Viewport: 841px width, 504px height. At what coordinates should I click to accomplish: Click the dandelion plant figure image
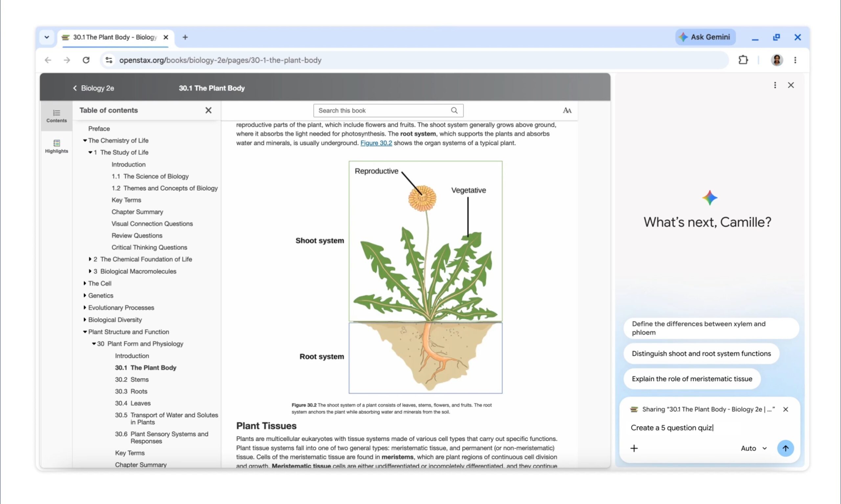tap(425, 277)
